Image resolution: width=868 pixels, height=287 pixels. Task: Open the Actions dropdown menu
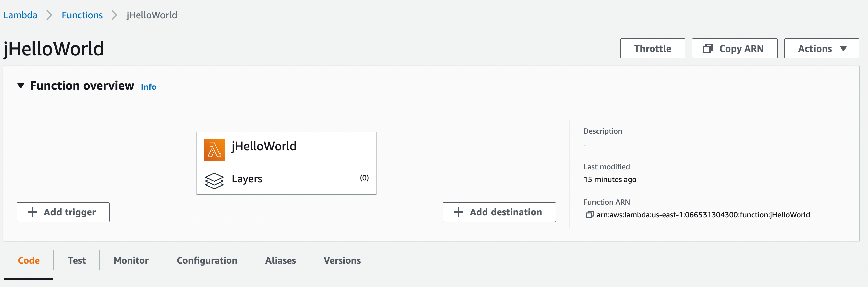tap(821, 49)
